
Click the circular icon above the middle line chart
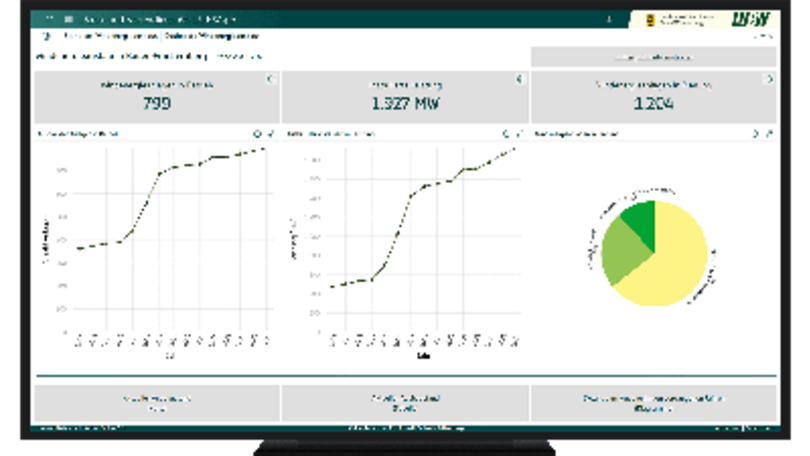506,133
